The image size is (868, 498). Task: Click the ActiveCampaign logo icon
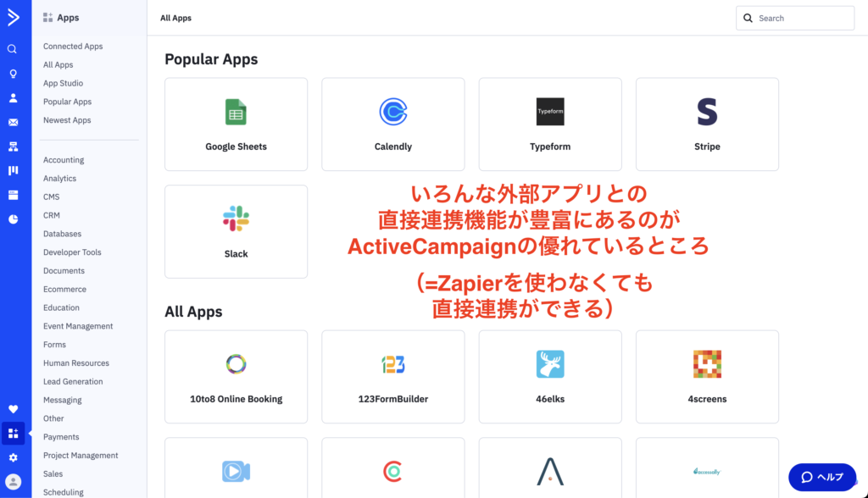14,17
